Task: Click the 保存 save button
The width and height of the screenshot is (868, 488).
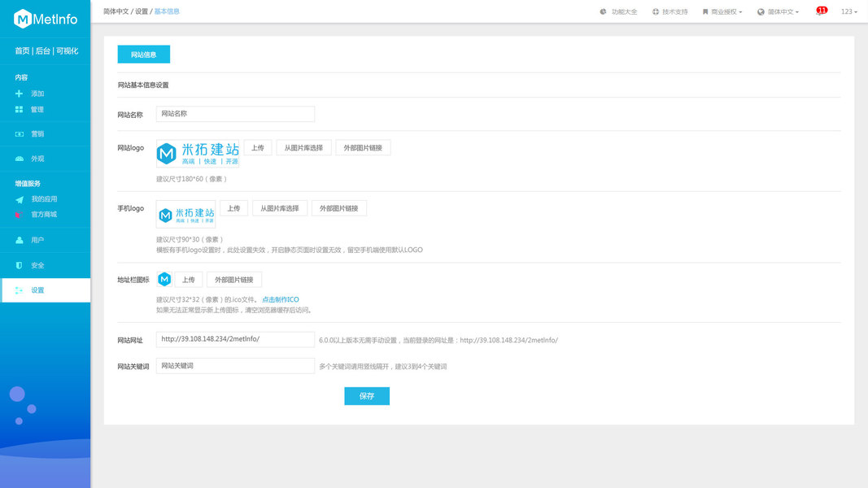Action: (367, 396)
